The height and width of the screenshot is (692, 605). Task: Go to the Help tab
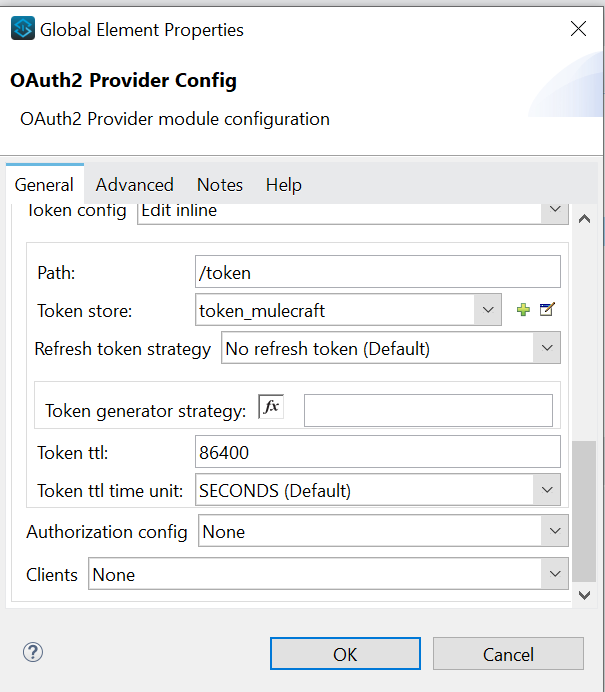pyautogui.click(x=284, y=185)
